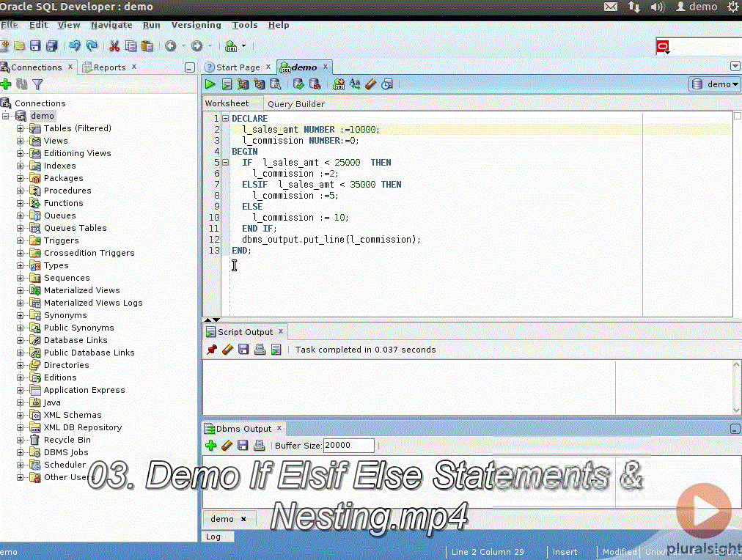Click the Commit icon in worksheet toolbar
The width and height of the screenshot is (742, 560).
click(x=298, y=84)
